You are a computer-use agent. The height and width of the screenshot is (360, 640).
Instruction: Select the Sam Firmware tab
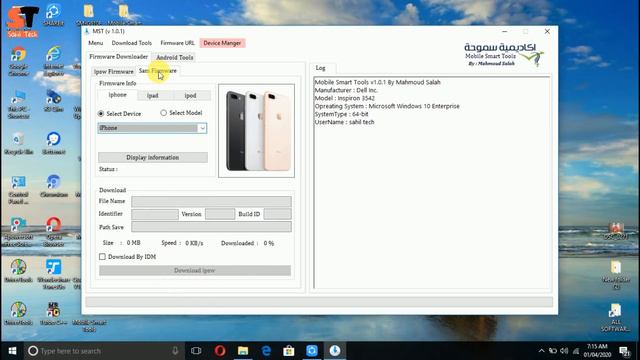click(158, 71)
